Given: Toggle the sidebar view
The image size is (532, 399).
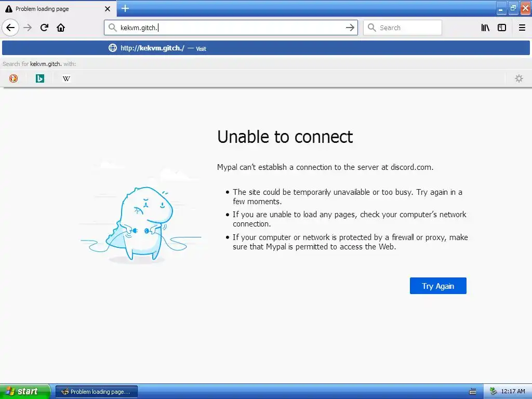Looking at the screenshot, I should 502,28.
